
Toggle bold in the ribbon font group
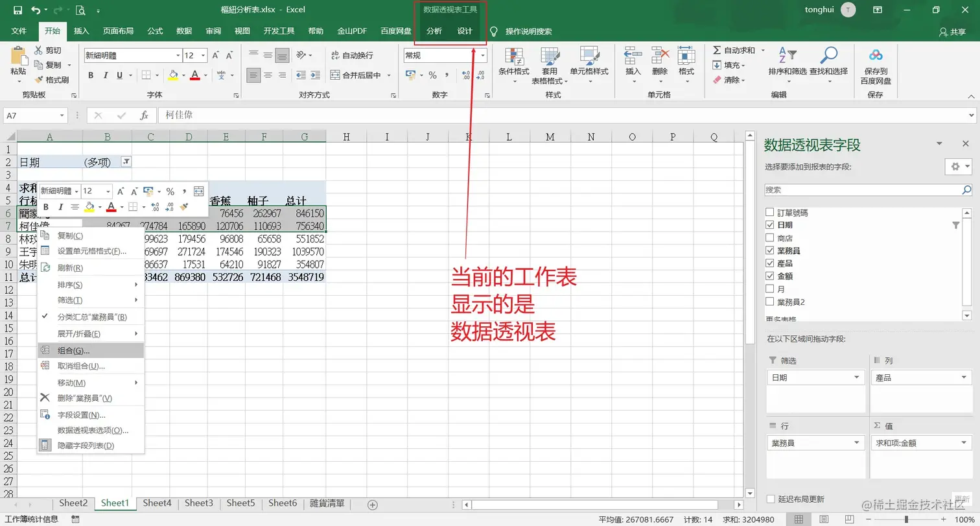[x=91, y=75]
